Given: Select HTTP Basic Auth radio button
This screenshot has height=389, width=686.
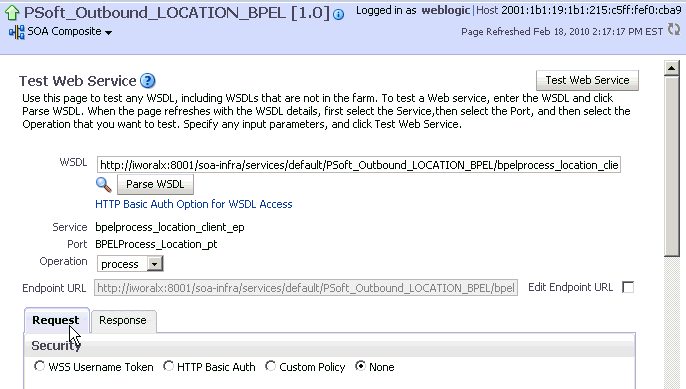Looking at the screenshot, I should [168, 366].
